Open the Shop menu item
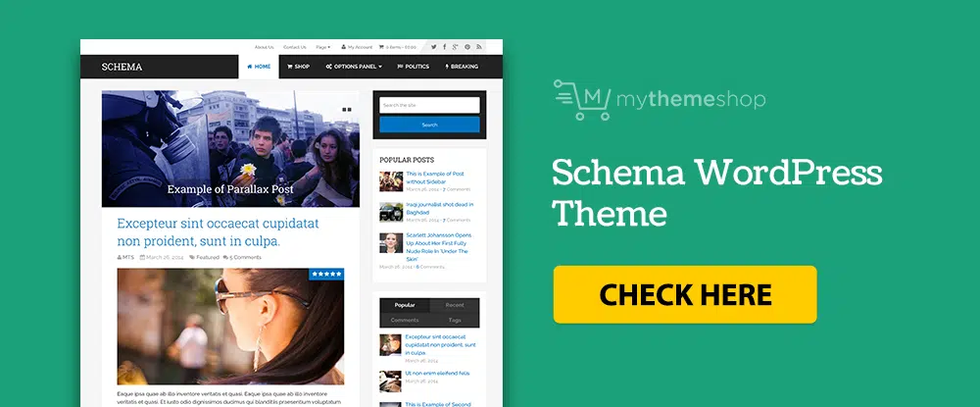Image resolution: width=980 pixels, height=407 pixels. pyautogui.click(x=298, y=67)
